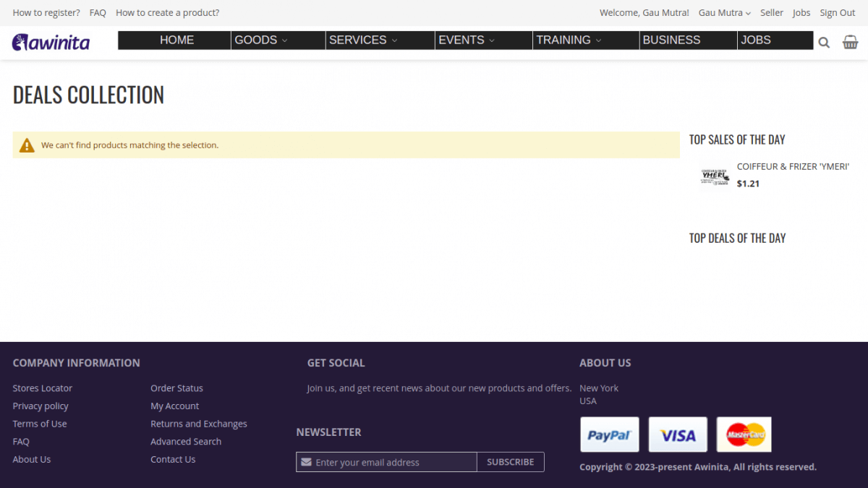Viewport: 868px width, 488px height.
Task: Open the shopping basket icon
Action: point(851,42)
